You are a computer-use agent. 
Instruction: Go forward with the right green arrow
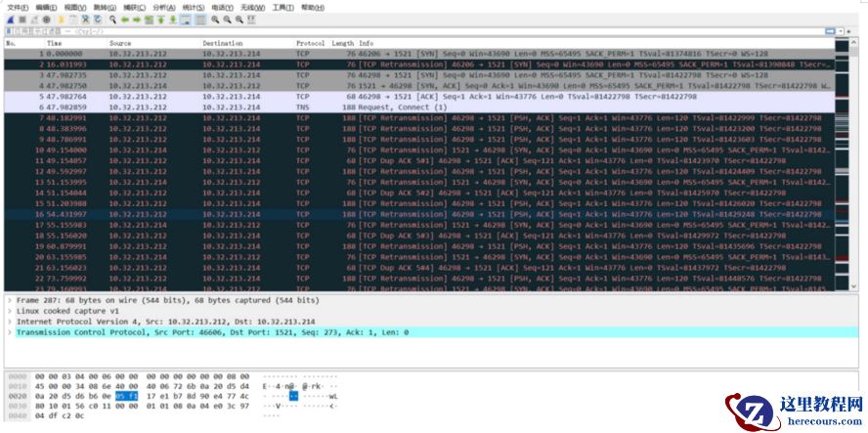point(137,19)
